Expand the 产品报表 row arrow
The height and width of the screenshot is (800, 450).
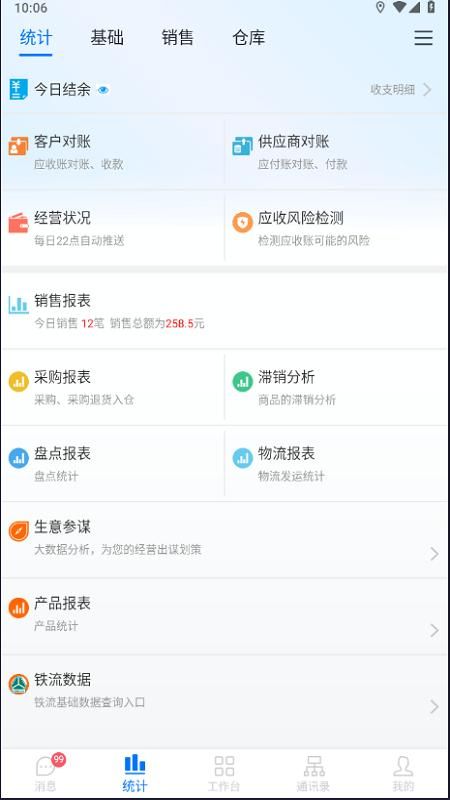point(434,631)
